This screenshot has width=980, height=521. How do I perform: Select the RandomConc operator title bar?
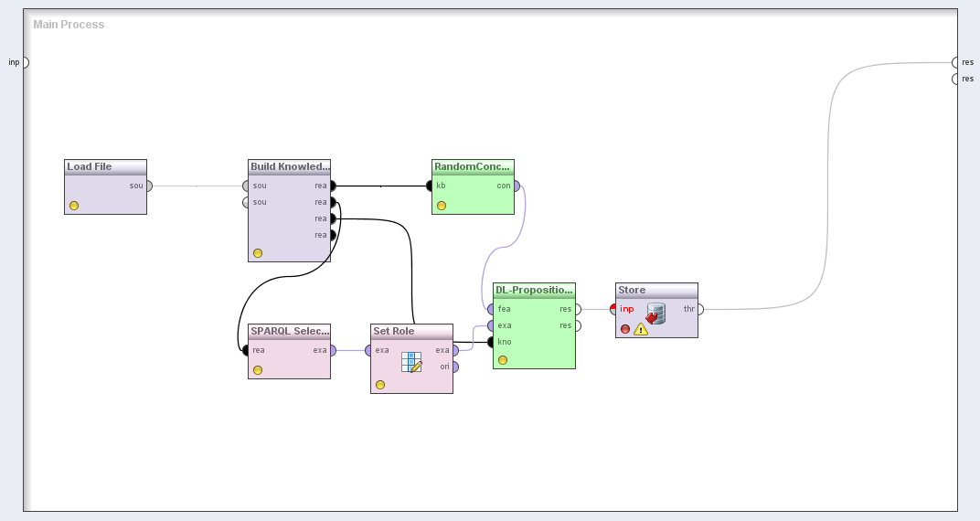473,167
